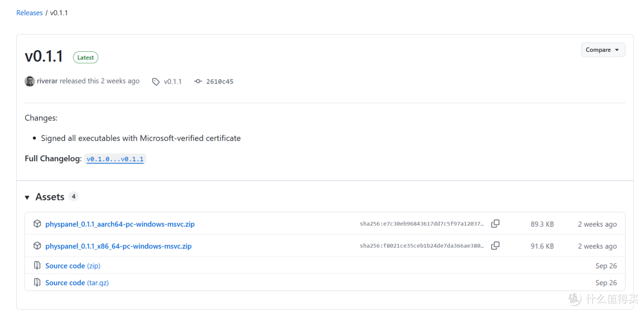Click the commit icon beside 2610c45
644x312 pixels.
pyautogui.click(x=198, y=81)
